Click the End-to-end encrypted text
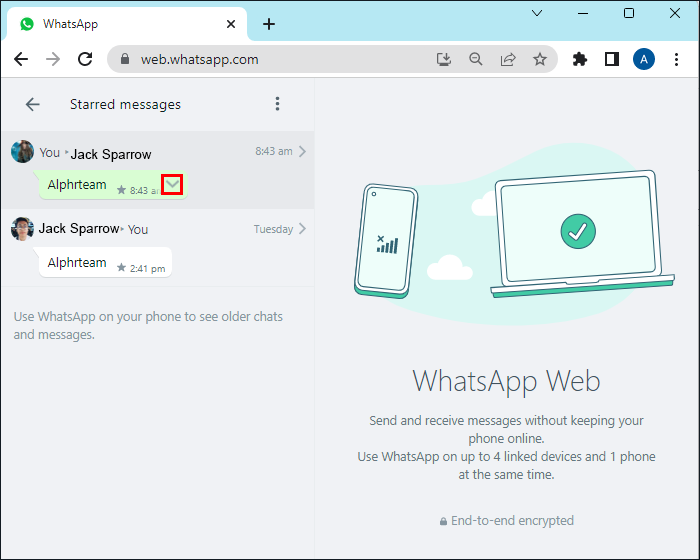 coord(512,521)
